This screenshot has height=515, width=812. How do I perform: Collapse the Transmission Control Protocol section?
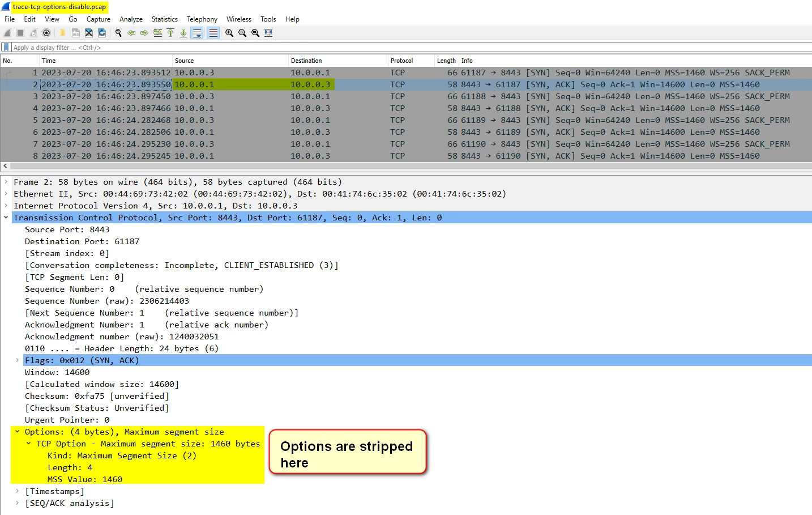pyautogui.click(x=6, y=218)
